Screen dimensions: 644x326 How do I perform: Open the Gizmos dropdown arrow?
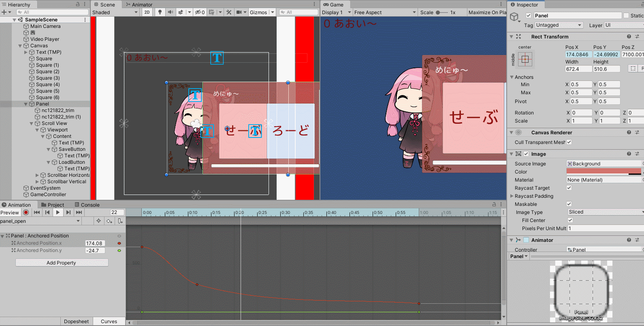pos(273,12)
